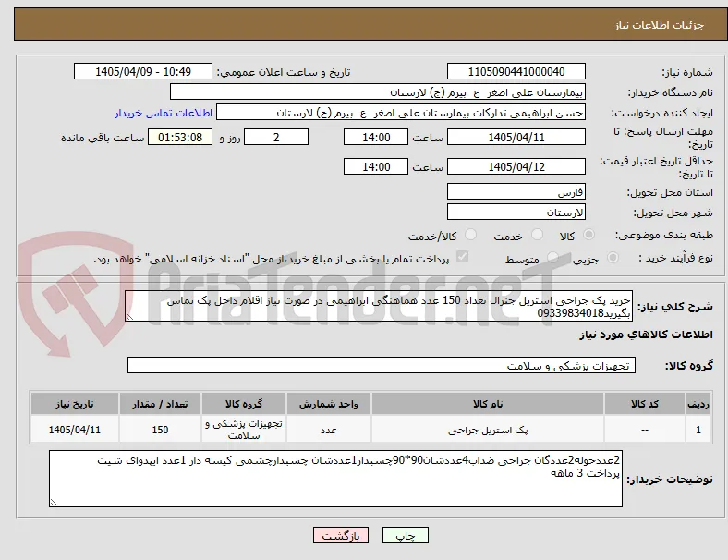Click the کد کالا column header
The width and height of the screenshot is (728, 560).
click(645, 404)
